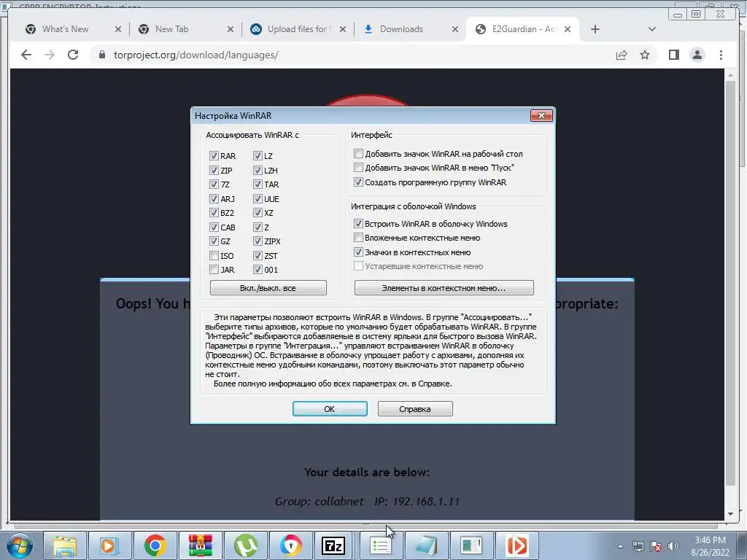Open Элементы в контекстном меню button
Viewport: 747px width, 560px height.
pyautogui.click(x=444, y=287)
